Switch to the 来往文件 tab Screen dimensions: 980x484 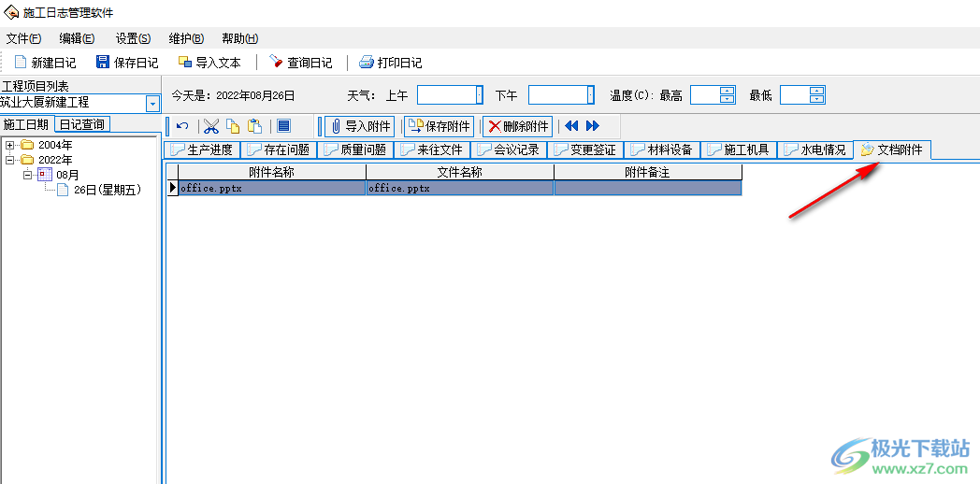432,149
